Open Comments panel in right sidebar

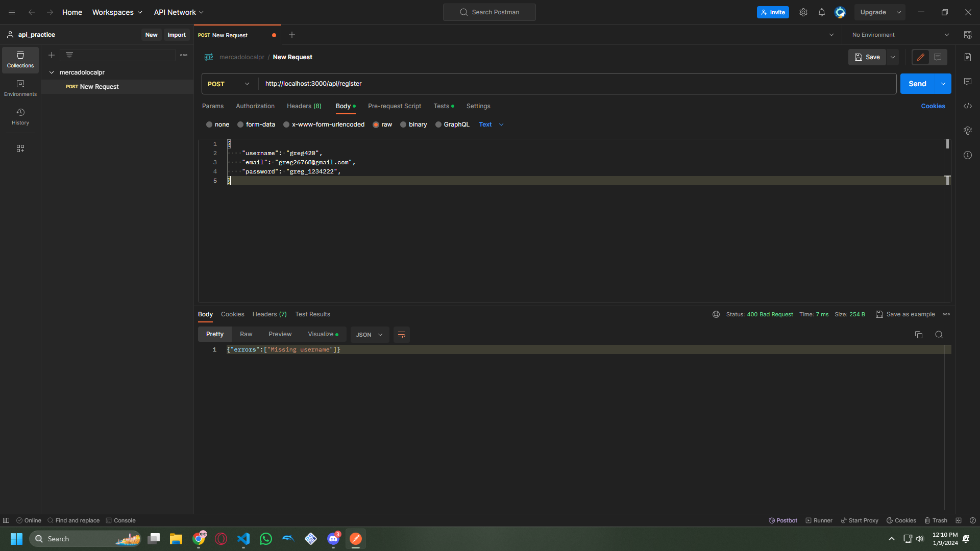968,82
